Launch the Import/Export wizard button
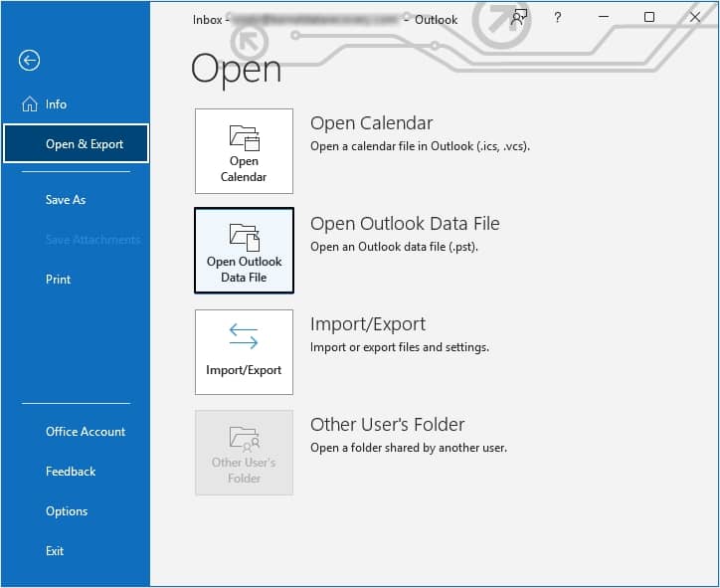 pyautogui.click(x=244, y=352)
